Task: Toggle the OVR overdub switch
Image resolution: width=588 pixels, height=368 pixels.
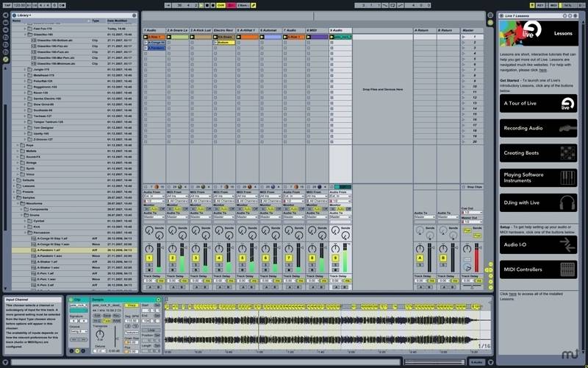Action: [x=220, y=5]
